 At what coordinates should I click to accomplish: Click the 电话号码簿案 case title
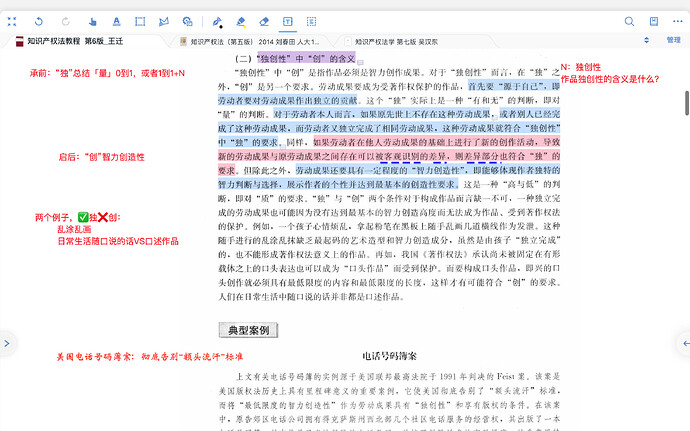(389, 356)
